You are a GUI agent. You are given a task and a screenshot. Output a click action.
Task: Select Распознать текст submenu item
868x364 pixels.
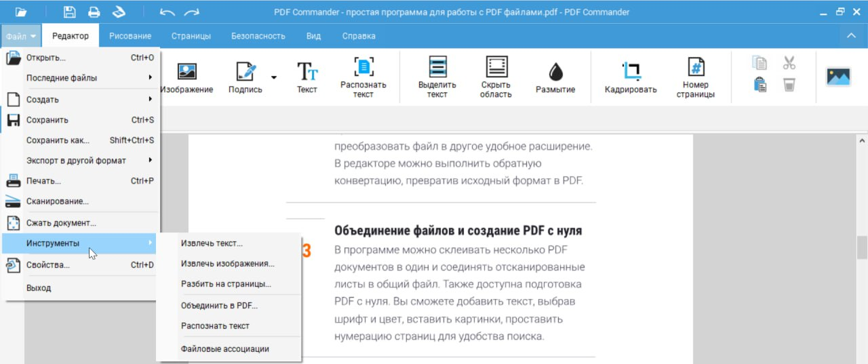coord(229,326)
